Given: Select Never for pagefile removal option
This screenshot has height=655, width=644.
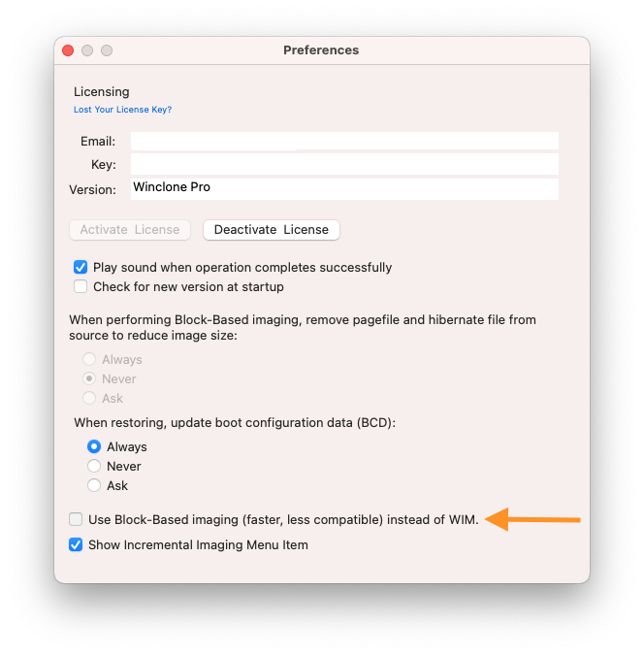Looking at the screenshot, I should click(x=89, y=378).
